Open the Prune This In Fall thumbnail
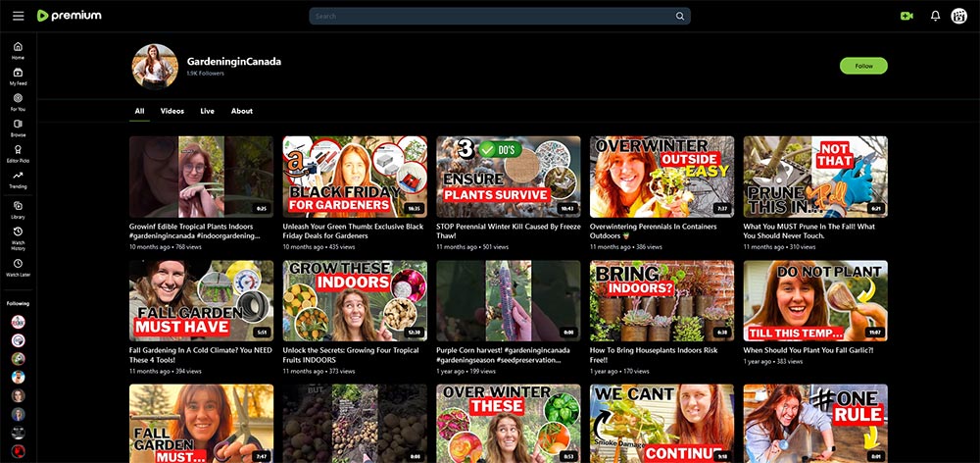The image size is (980, 463). pyautogui.click(x=815, y=177)
